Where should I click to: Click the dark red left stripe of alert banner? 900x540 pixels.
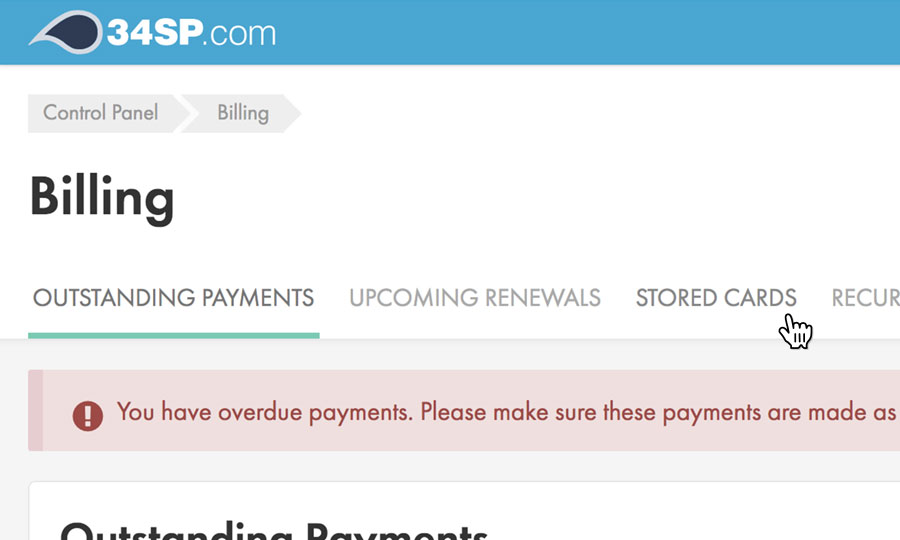coord(35,410)
